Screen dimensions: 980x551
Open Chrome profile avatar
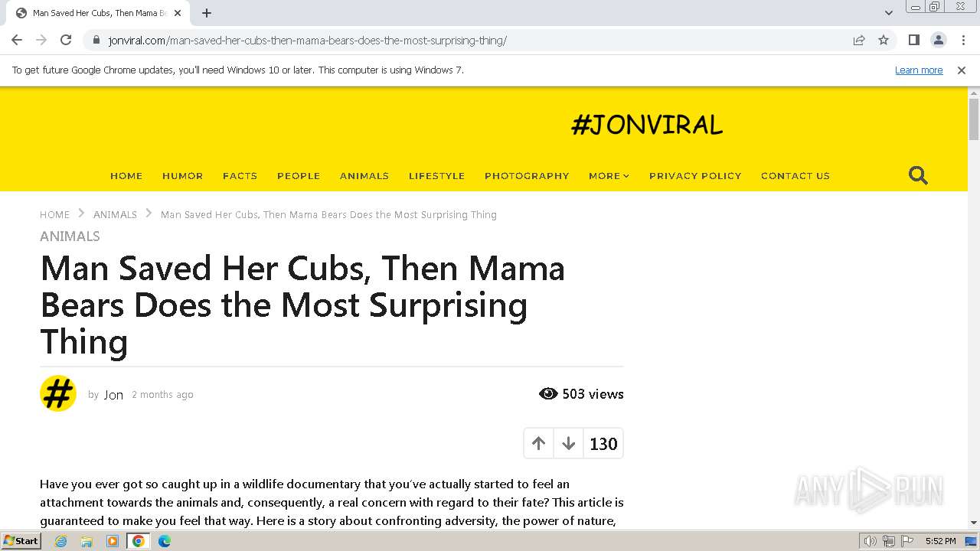(938, 41)
